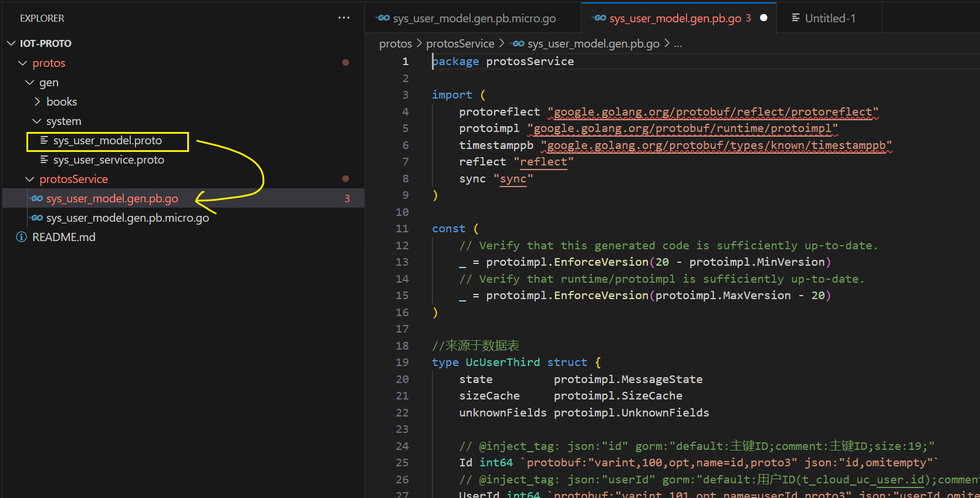Collapse the protos folder chevron

point(23,63)
